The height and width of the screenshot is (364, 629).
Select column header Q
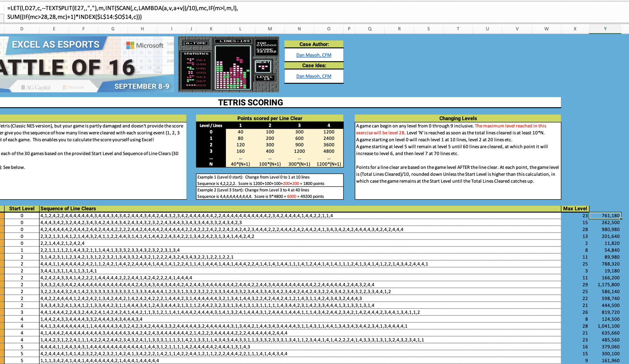(369, 29)
